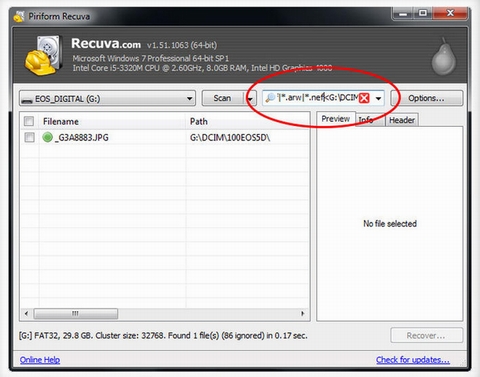Click the left scroll arrow of file list
The height and width of the screenshot is (377, 480).
click(27, 313)
